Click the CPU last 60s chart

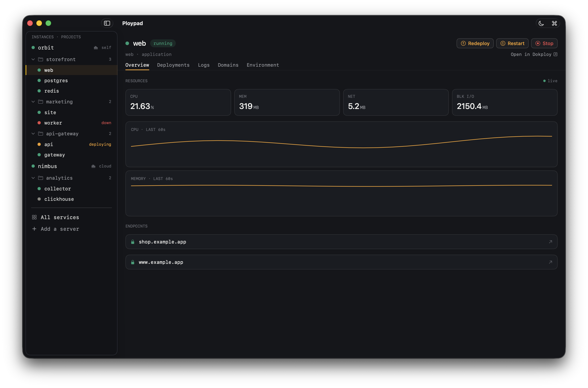[341, 144]
